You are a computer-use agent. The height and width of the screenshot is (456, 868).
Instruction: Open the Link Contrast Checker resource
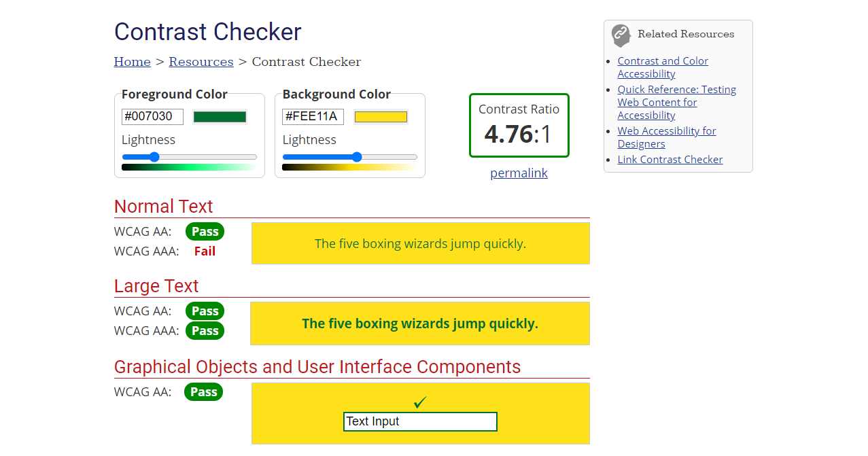point(670,159)
